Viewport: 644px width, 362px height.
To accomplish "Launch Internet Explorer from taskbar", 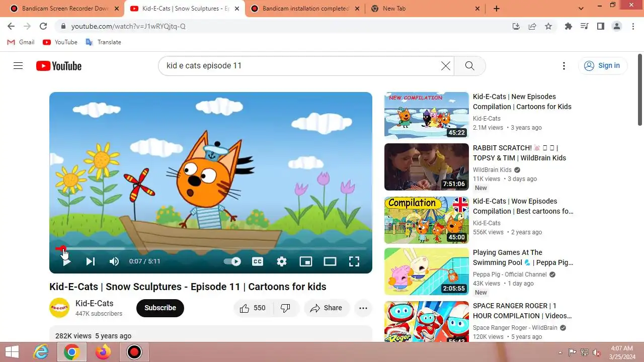I will tap(41, 352).
